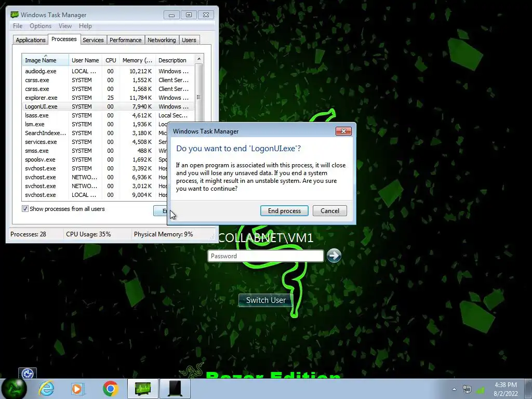Viewport: 532px width, 399px height.
Task: Click the CPU Usage: 35% status entry
Action: point(88,234)
